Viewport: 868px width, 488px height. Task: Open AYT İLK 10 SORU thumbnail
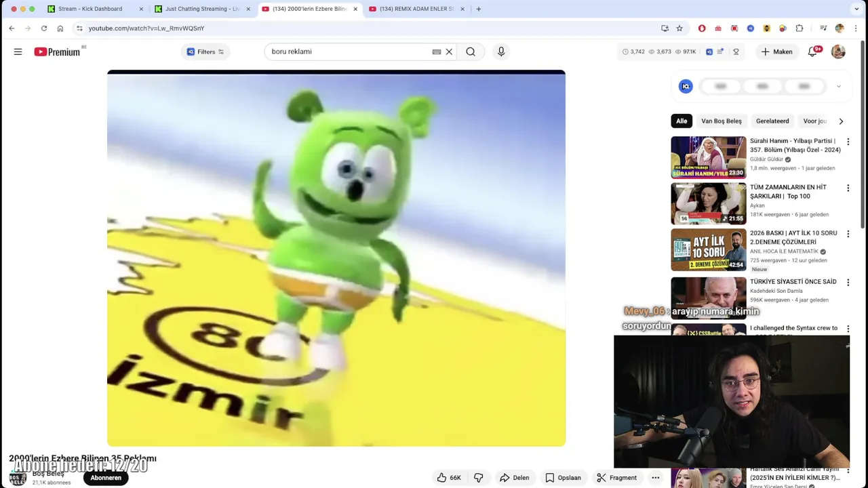708,249
